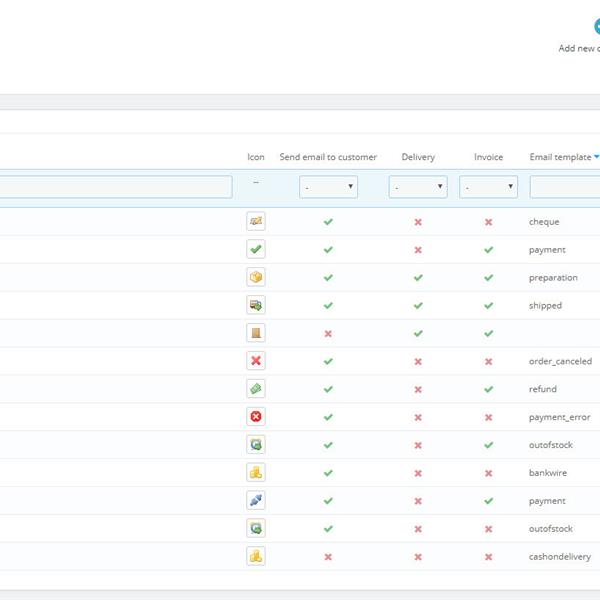This screenshot has width=600, height=600.
Task: Toggle Invoice for order_canceled row
Action: coord(488,362)
